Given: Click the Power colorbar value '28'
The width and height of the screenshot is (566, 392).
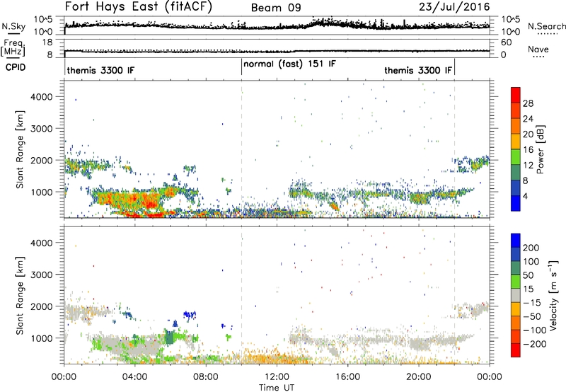Looking at the screenshot, I should tap(528, 103).
